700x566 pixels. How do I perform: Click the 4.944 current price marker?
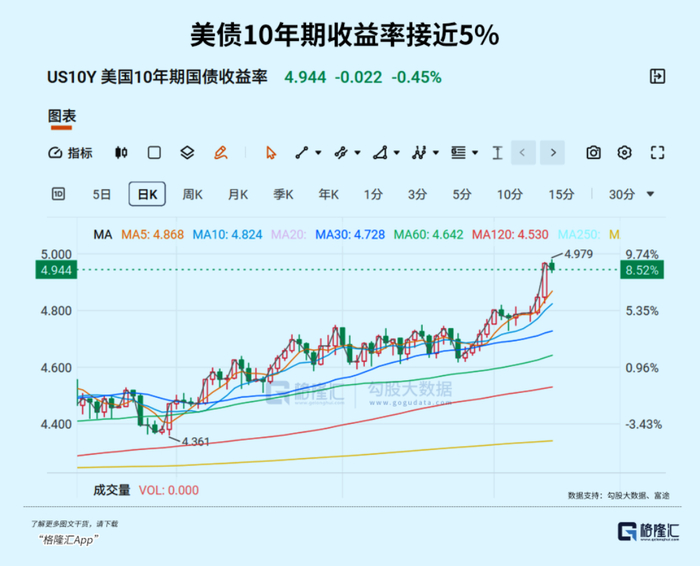(x=56, y=270)
